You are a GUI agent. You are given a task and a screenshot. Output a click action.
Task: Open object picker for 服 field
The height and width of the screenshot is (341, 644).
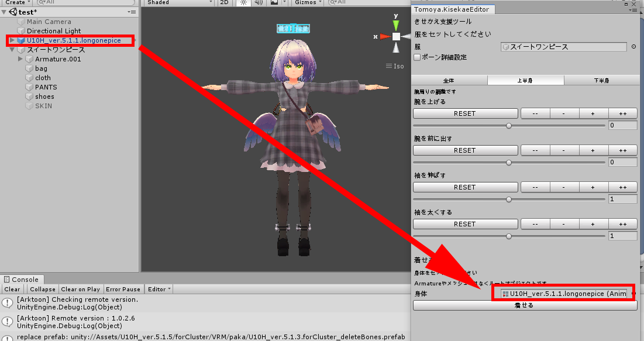[633, 47]
